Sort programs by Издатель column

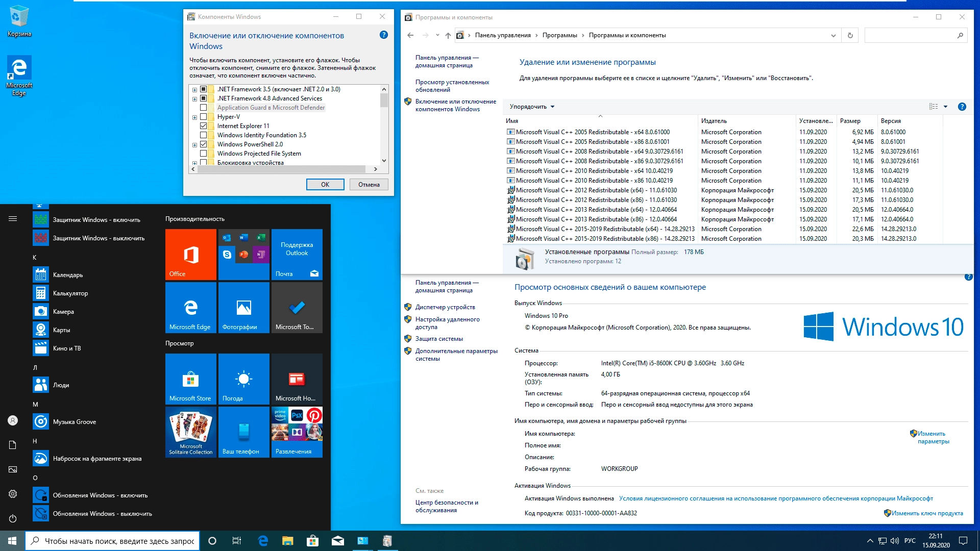[x=746, y=121]
